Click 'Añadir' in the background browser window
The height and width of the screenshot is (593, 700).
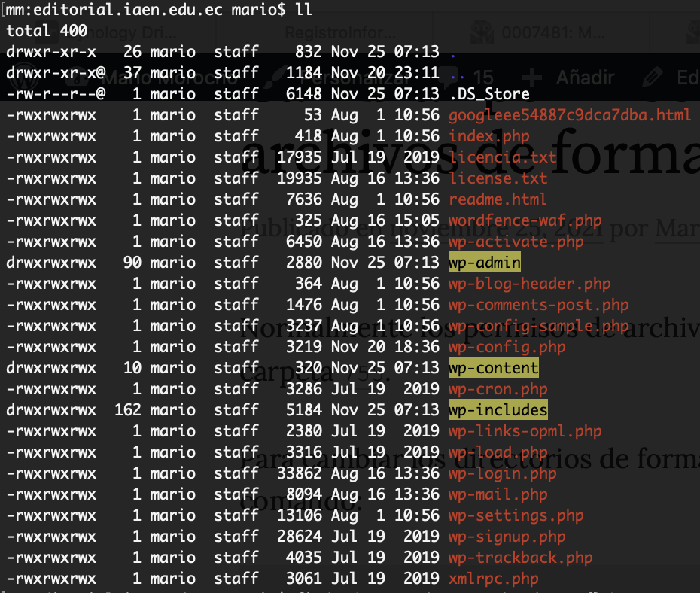585,78
